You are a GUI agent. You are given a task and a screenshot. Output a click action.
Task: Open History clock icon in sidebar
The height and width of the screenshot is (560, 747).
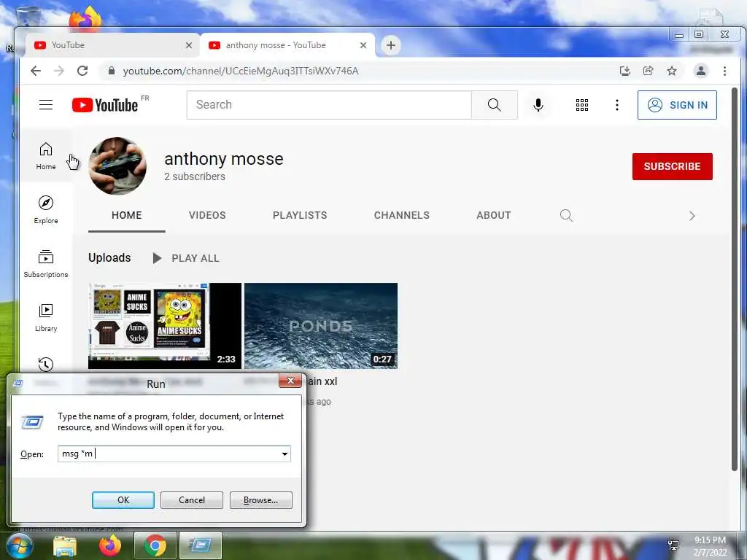46,365
